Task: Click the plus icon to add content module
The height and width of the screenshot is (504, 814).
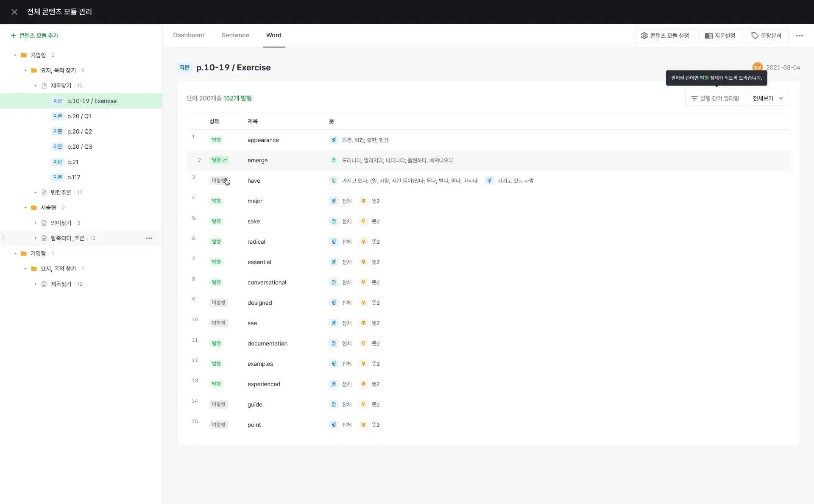Action: tap(14, 36)
